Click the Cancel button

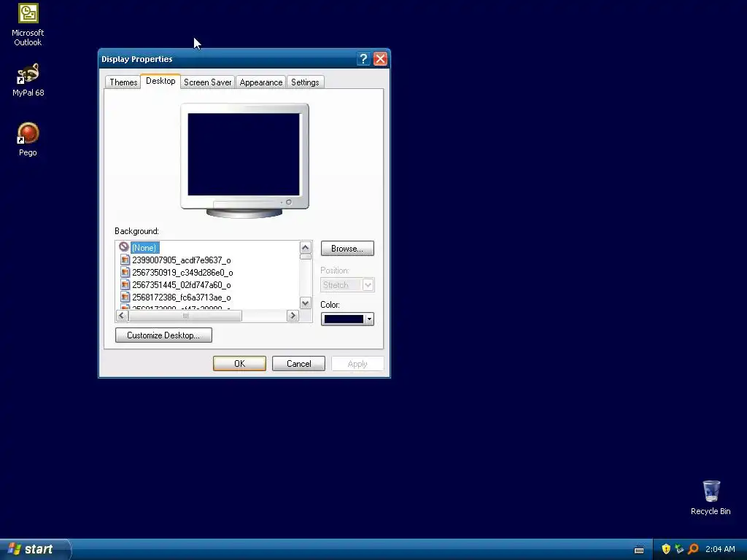click(298, 364)
